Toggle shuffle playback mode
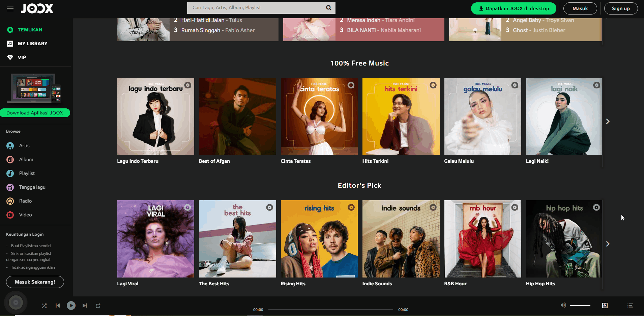The height and width of the screenshot is (316, 644). (44, 306)
